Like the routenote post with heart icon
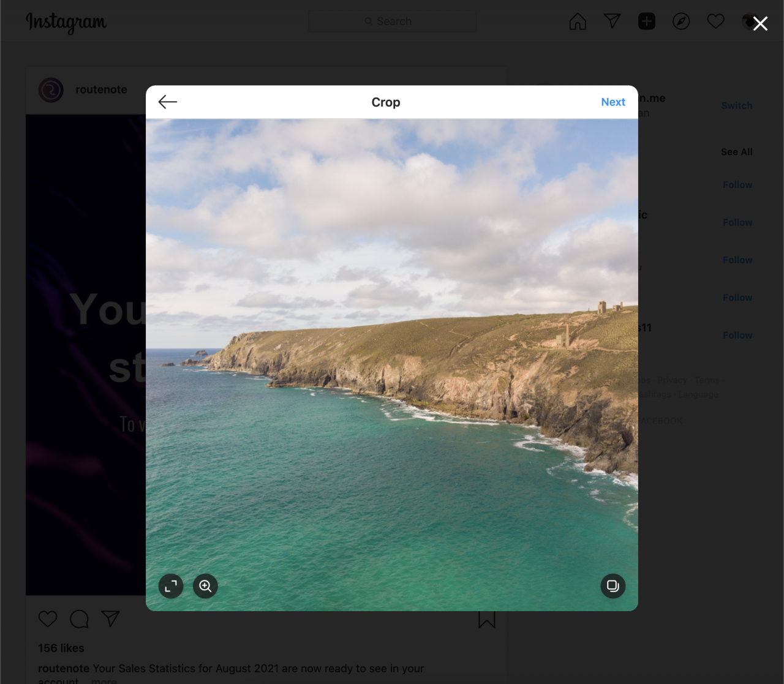 [x=47, y=618]
